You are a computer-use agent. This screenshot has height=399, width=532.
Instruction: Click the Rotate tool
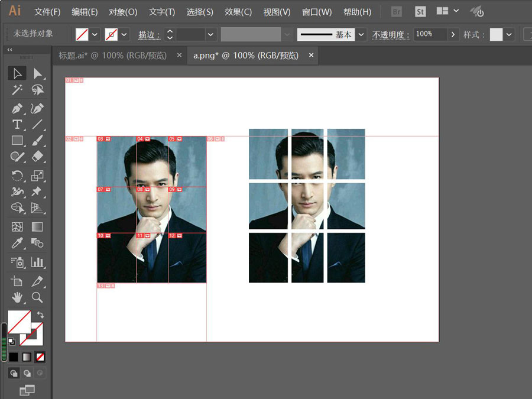(x=17, y=176)
